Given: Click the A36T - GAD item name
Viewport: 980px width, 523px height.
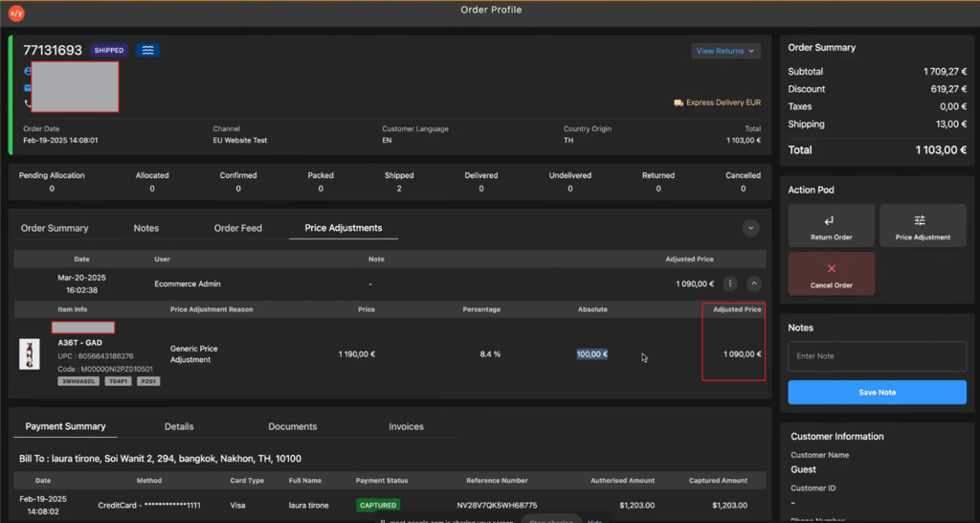Looking at the screenshot, I should [80, 343].
